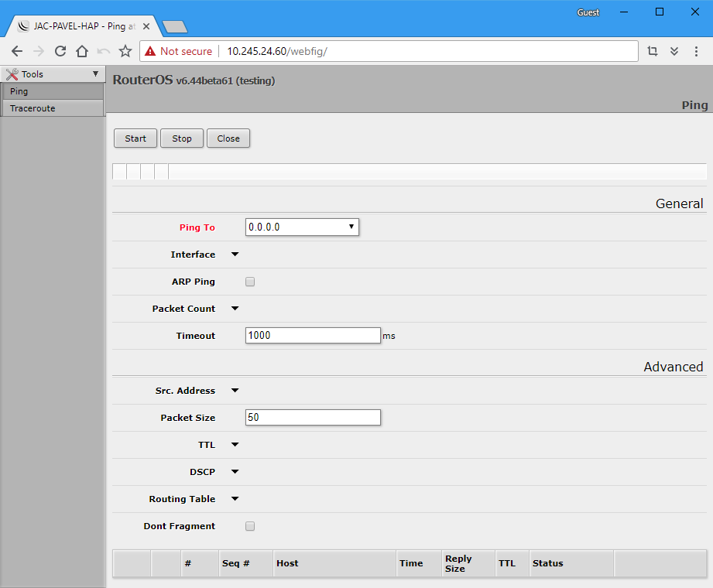Click the General section heading
The width and height of the screenshot is (713, 588).
click(680, 203)
